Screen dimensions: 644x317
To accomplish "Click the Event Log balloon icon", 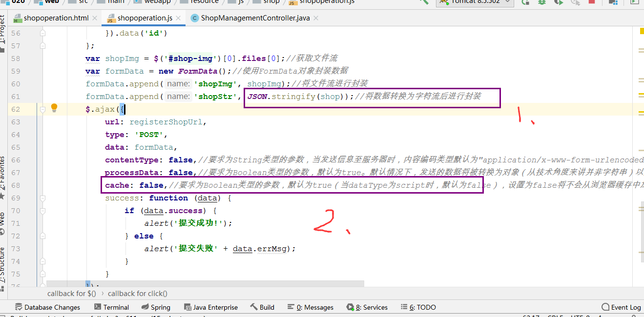I will tap(605, 307).
